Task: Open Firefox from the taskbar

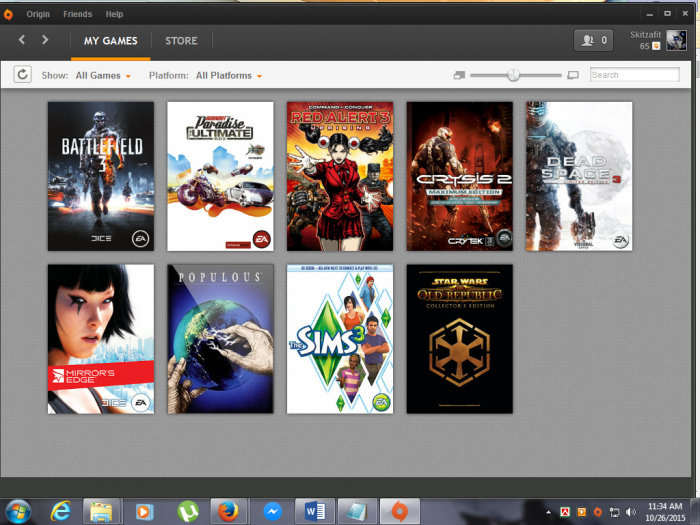Action: pyautogui.click(x=229, y=512)
